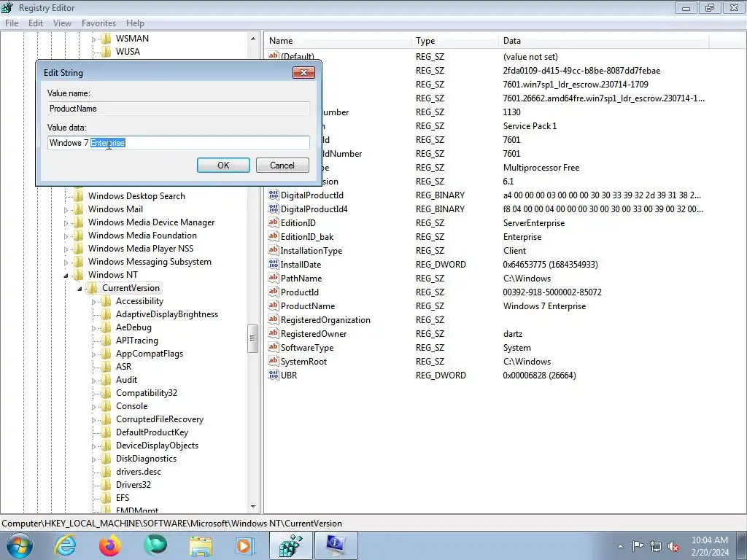Click the InstallDate DWORD value icon
Image resolution: width=747 pixels, height=560 pixels.
click(x=274, y=264)
